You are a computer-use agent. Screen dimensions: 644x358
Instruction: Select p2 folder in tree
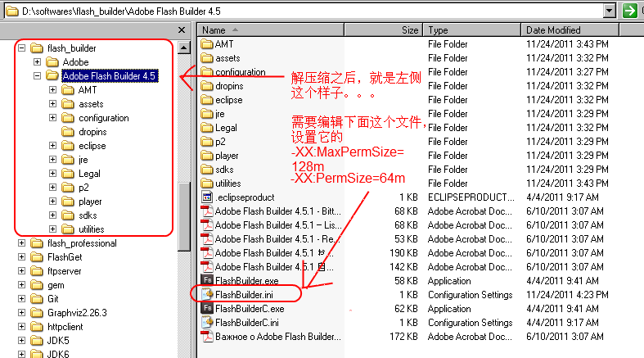tap(83, 188)
